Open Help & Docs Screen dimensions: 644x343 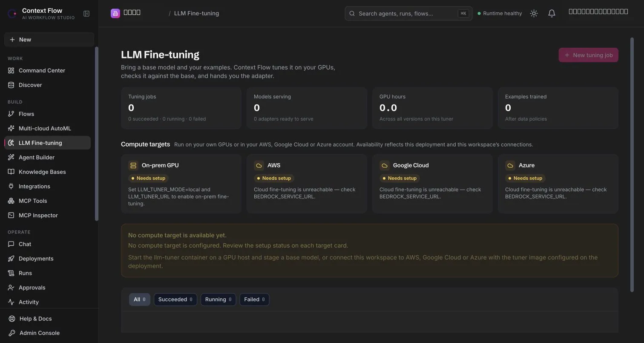(49, 319)
